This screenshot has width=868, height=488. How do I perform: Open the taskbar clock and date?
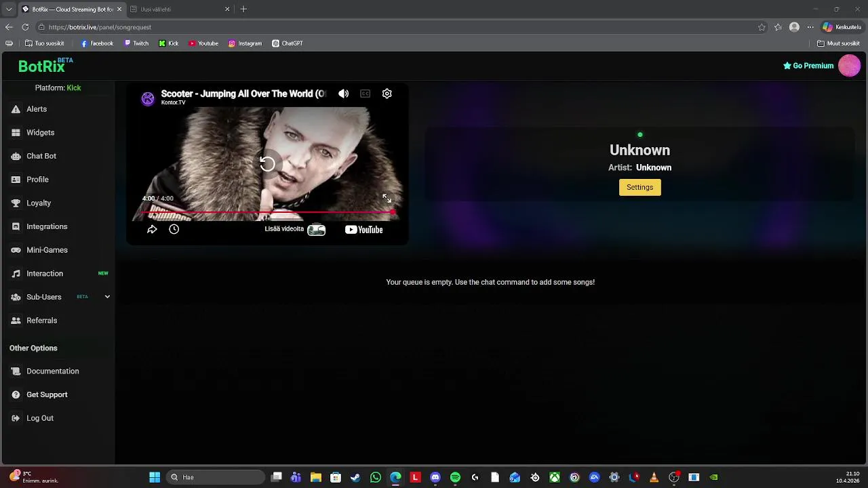pos(848,477)
